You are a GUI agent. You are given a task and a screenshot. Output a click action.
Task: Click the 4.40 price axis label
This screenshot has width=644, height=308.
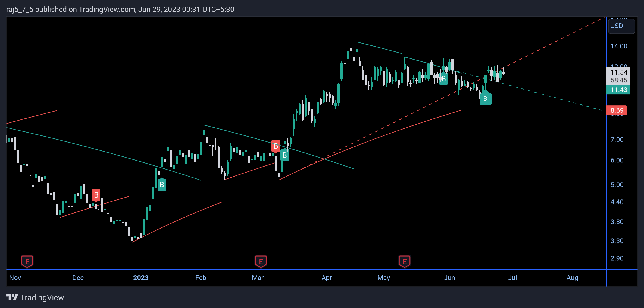617,202
